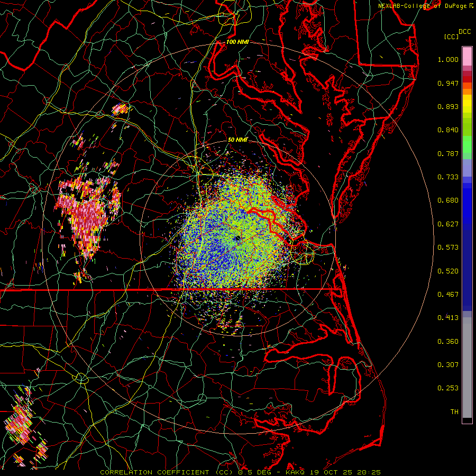
Task: Click the 0.680 value on color scale
Action: (x=448, y=200)
